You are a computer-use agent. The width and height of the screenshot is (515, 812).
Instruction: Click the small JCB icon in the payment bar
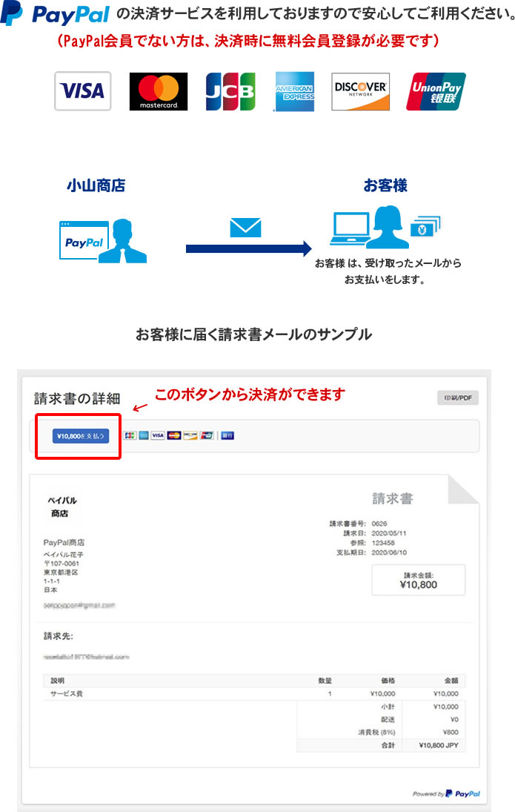click(x=130, y=435)
